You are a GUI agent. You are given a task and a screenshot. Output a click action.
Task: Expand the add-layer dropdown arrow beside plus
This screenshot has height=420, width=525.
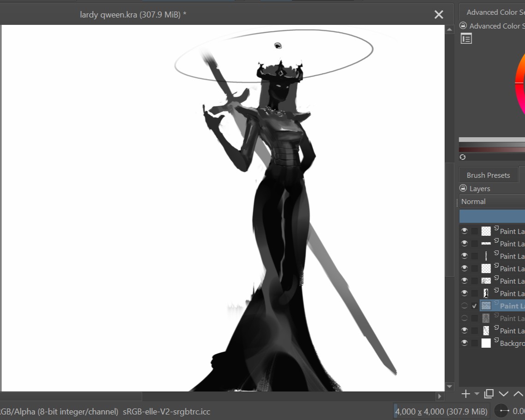click(x=477, y=394)
